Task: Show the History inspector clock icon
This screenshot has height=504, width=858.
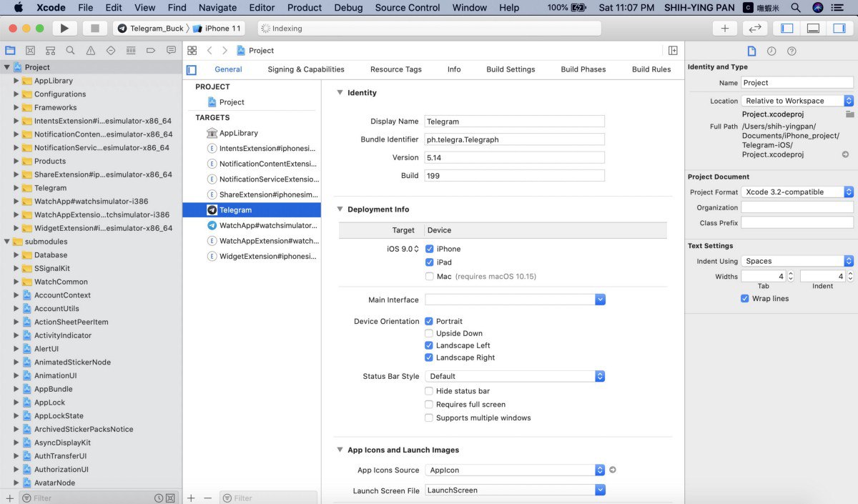Action: point(771,51)
